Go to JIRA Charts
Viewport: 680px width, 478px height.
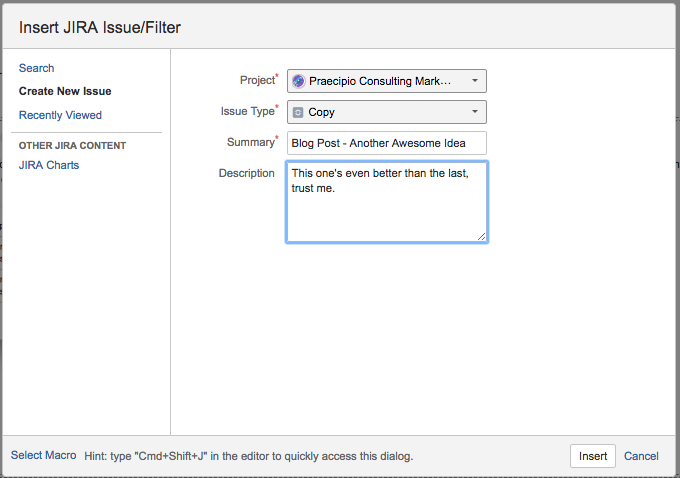[49, 165]
